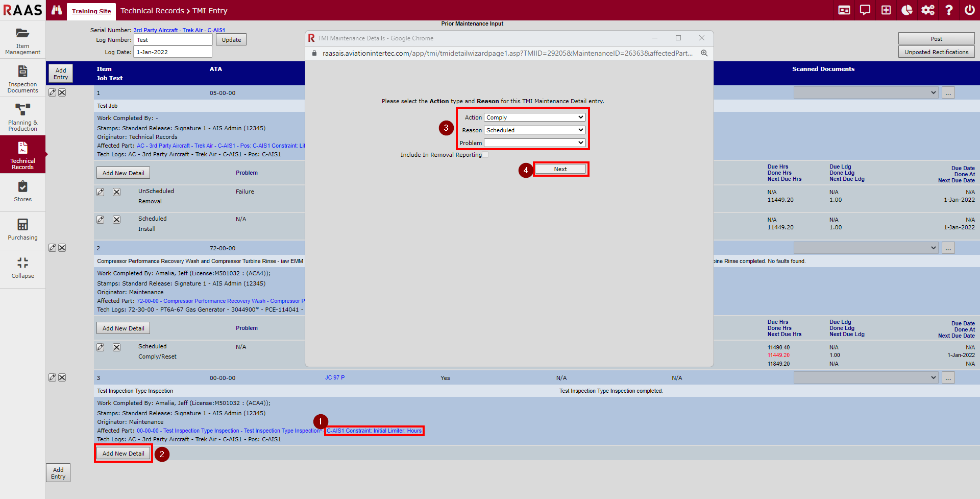Click Add New Detail under item 3
980x499 pixels.
click(x=124, y=454)
